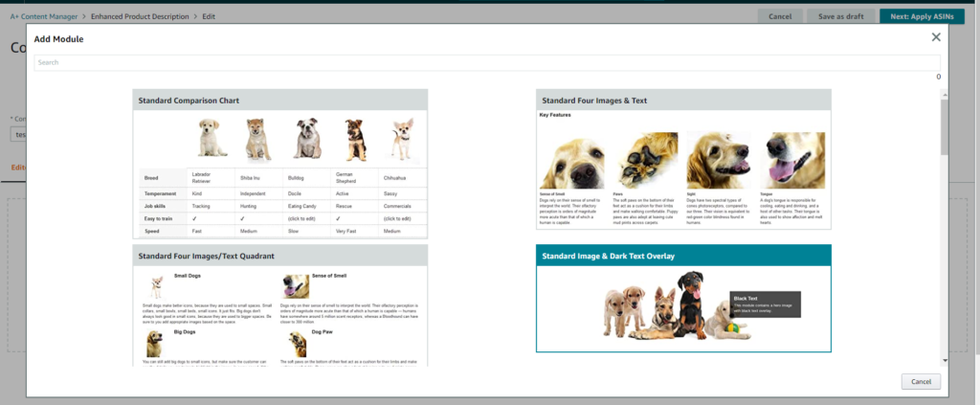Go to Enhanced Product Description breadcrumb

pyautogui.click(x=140, y=16)
